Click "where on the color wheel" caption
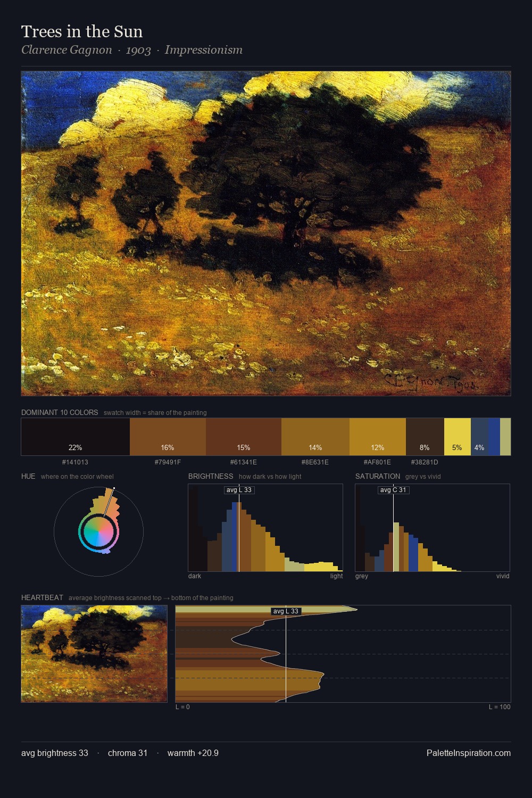This screenshot has height=798, width=532. click(x=77, y=477)
